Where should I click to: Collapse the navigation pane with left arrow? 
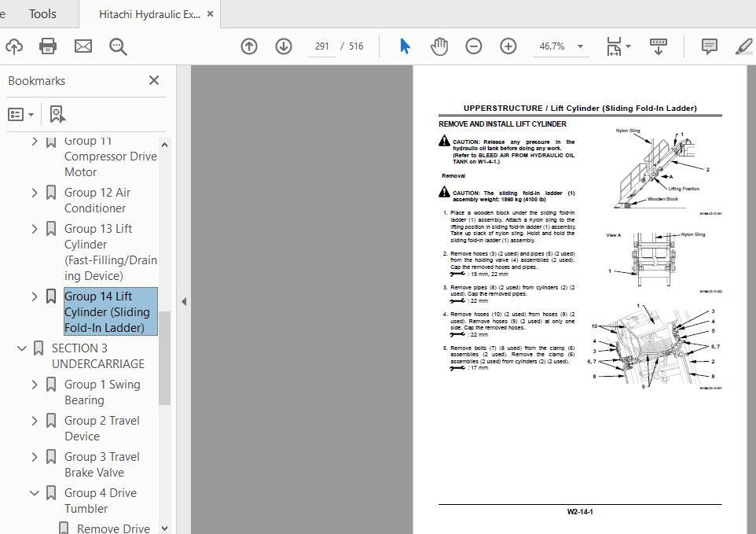tap(184, 301)
